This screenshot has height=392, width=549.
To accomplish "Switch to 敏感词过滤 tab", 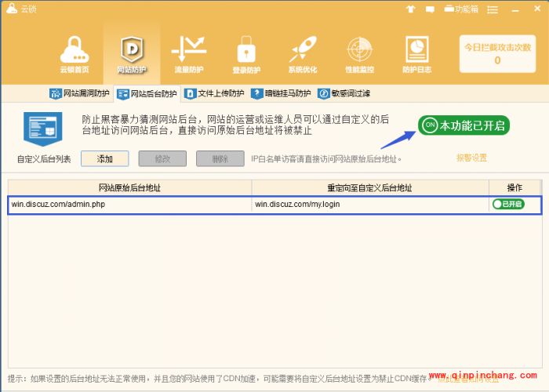I will click(344, 93).
